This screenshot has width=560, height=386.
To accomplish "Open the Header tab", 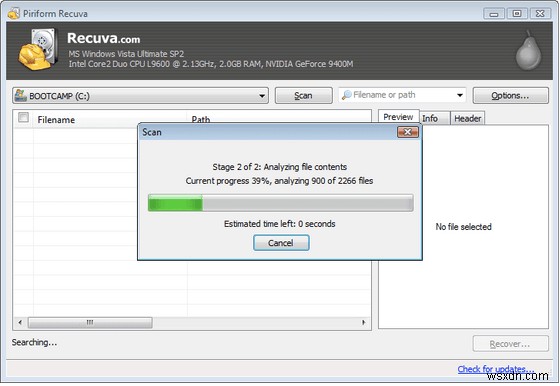I will coord(468,118).
